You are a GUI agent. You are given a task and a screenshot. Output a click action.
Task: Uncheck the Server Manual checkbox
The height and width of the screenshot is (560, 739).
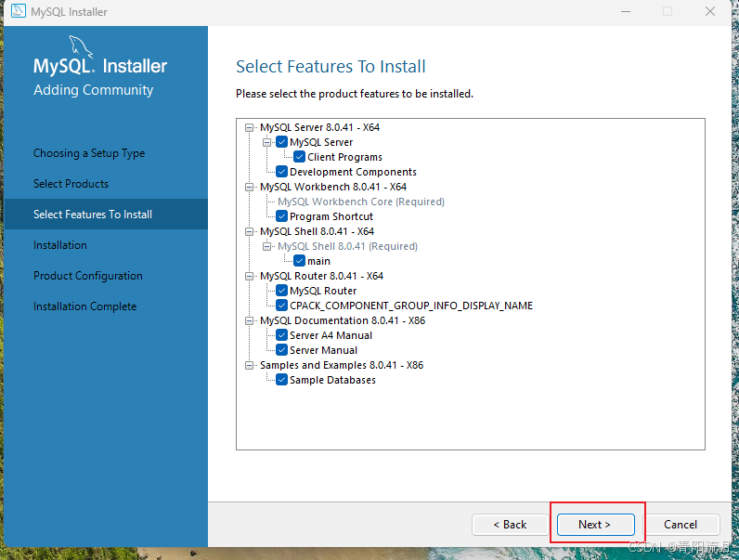(x=282, y=350)
